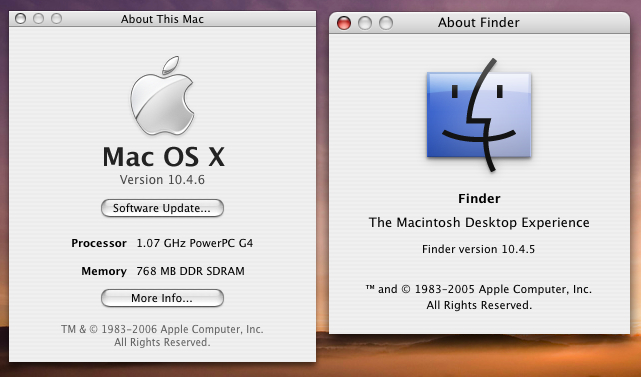Click the Version 10.4.6 text
This screenshot has width=641, height=377.
(162, 180)
